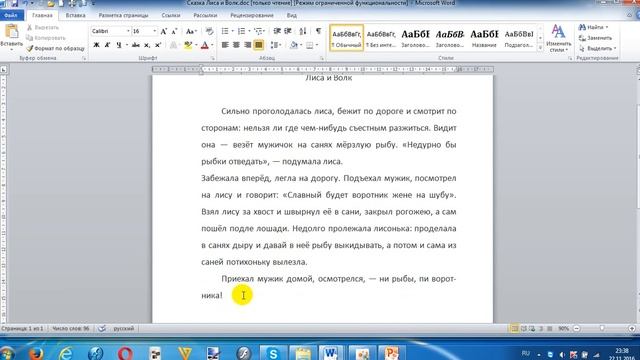The width and height of the screenshot is (640, 360).
Task: Switch to the Рассылки (Mailings) tab
Action: [x=205, y=16]
